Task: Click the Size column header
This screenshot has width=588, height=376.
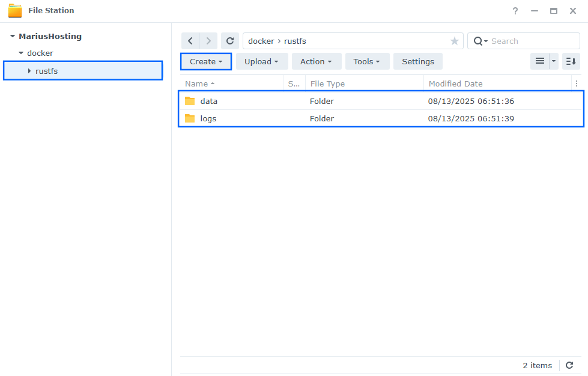Action: point(294,83)
